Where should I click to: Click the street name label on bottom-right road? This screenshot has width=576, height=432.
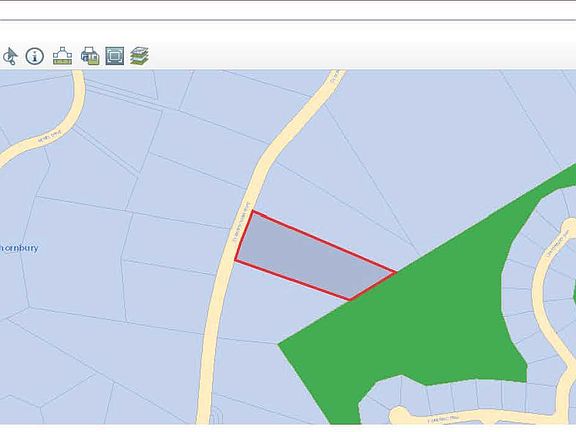tap(443, 419)
